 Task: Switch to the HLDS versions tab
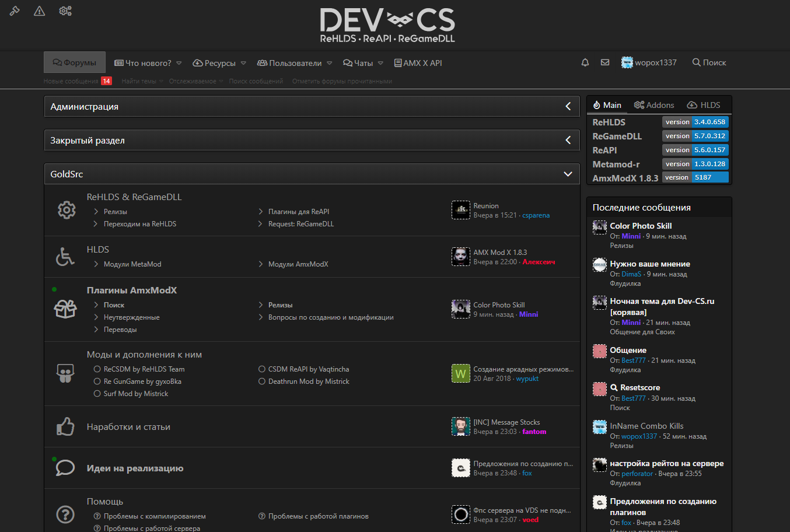(x=704, y=105)
